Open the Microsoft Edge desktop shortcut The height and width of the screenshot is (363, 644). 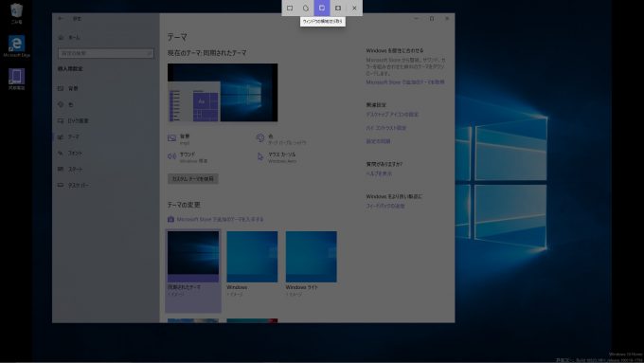point(16,46)
